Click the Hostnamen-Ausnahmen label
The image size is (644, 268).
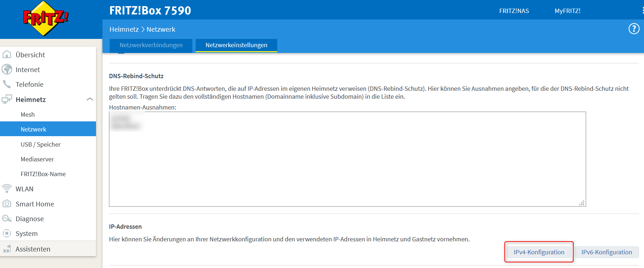point(143,107)
